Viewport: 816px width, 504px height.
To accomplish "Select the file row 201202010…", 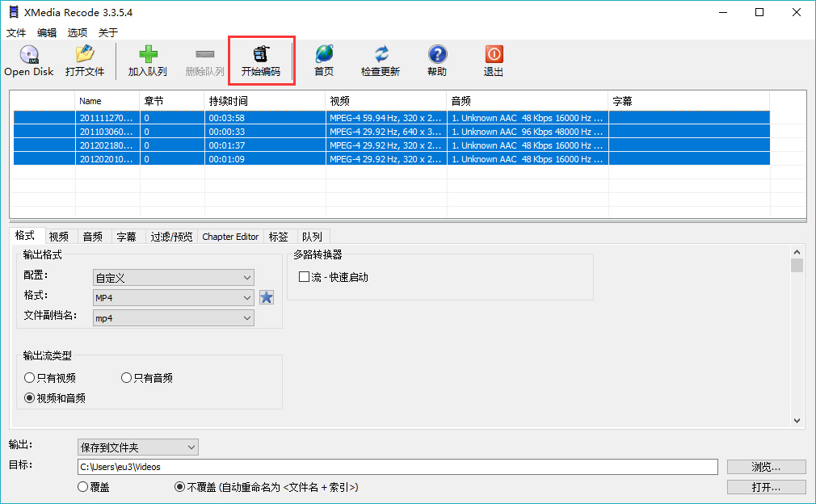I will coord(391,159).
